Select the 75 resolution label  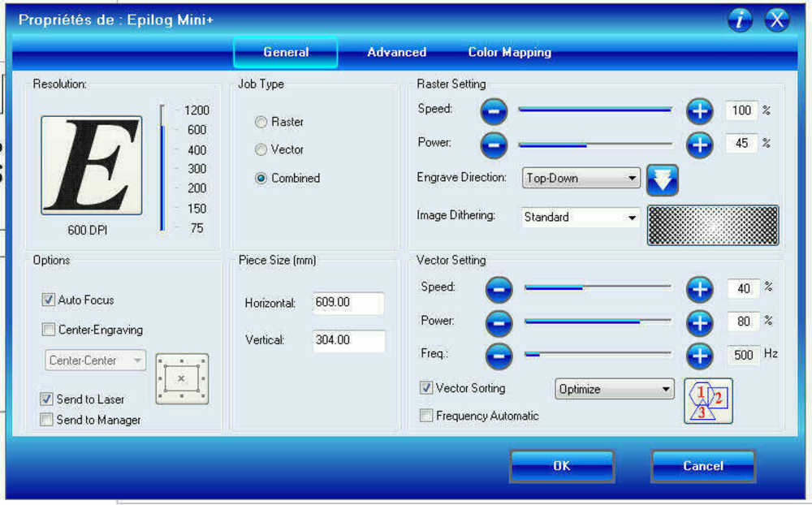pos(197,228)
